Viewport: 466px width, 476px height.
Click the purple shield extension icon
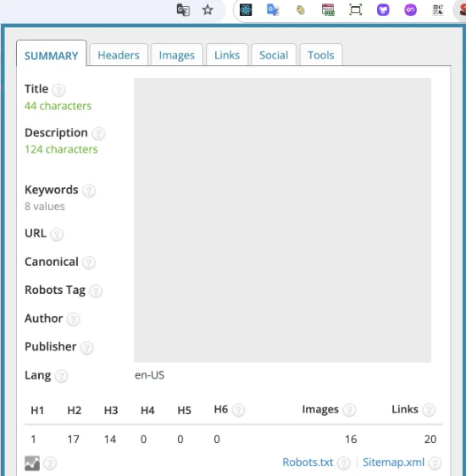(383, 10)
